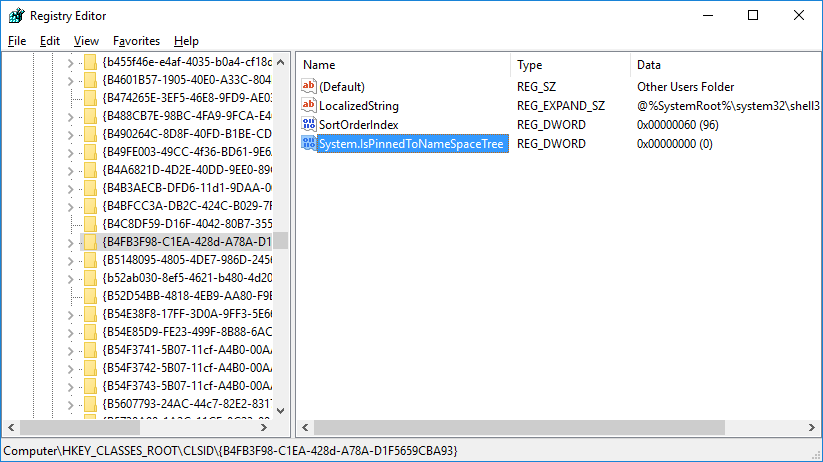Image resolution: width=823 pixels, height=462 pixels.
Task: Click the tree pane vertical scrollbar thumb
Action: [281, 240]
